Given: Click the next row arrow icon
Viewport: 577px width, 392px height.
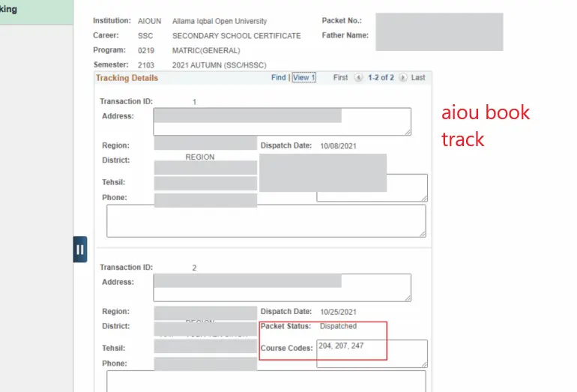Looking at the screenshot, I should coord(403,78).
